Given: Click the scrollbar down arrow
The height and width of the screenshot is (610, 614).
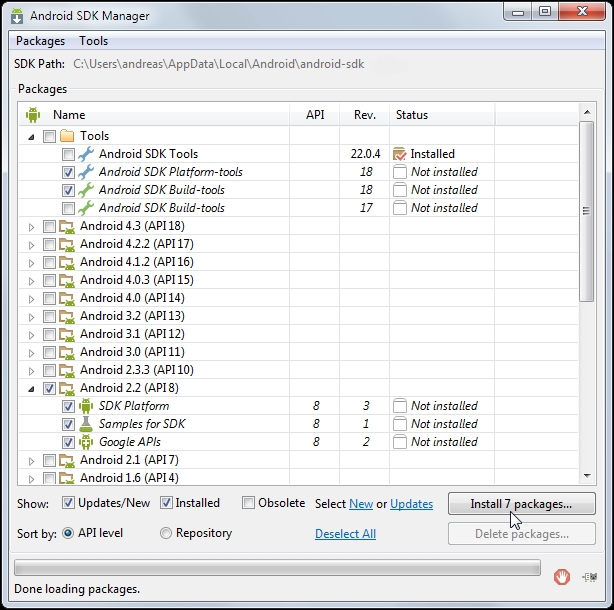Looking at the screenshot, I should point(587,476).
